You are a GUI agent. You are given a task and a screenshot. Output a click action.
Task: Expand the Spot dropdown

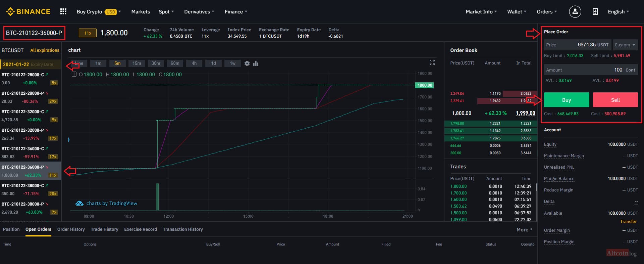pos(166,12)
